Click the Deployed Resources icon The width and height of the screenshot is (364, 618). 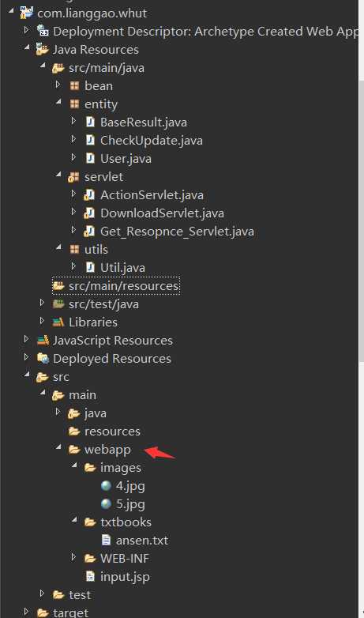click(43, 358)
